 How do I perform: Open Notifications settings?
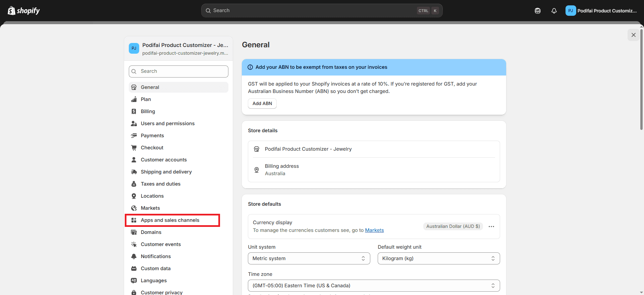point(178,256)
